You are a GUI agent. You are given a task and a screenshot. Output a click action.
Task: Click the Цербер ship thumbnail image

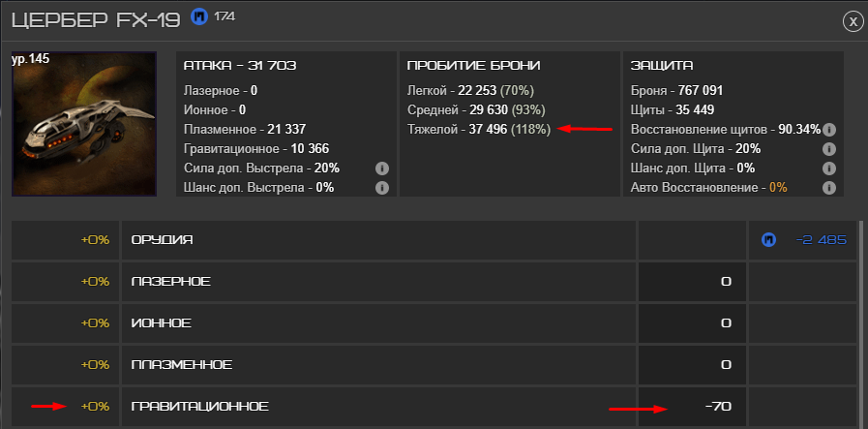(84, 124)
